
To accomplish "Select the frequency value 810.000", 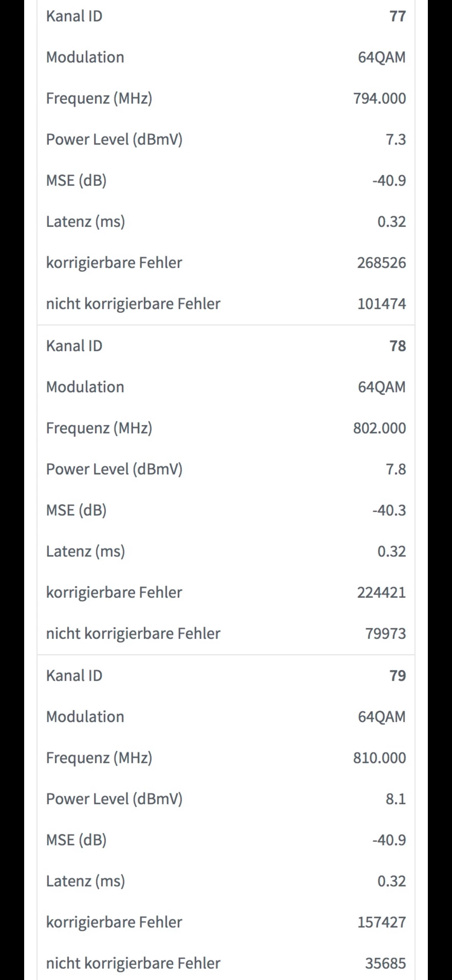I will tap(379, 758).
